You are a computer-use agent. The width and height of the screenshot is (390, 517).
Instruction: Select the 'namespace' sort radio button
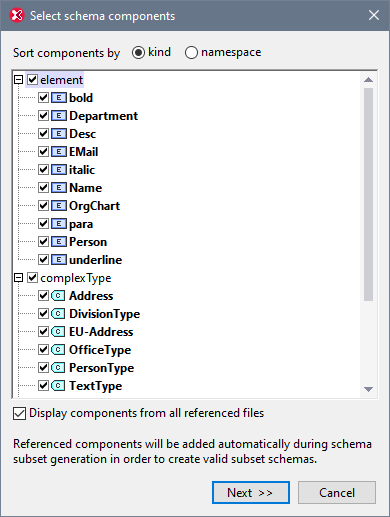tap(191, 52)
